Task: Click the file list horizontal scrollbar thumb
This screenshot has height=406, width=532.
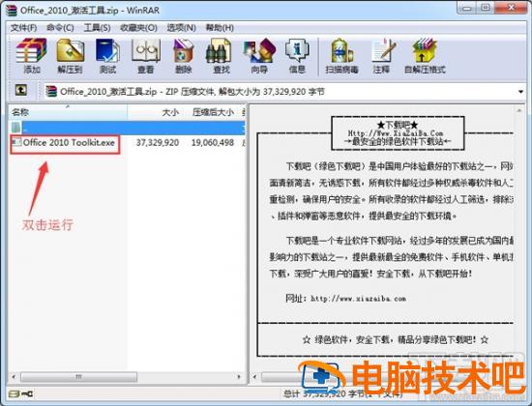Action: pyautogui.click(x=78, y=376)
